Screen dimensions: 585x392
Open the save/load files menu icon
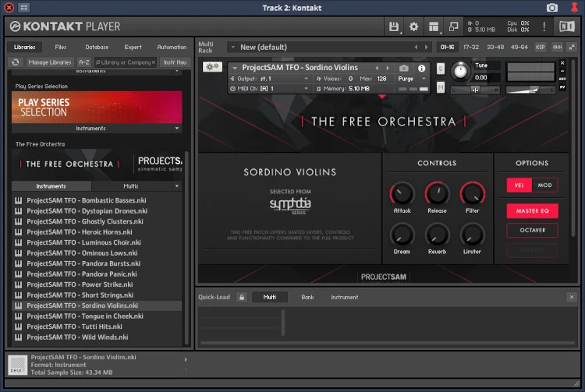pos(394,26)
